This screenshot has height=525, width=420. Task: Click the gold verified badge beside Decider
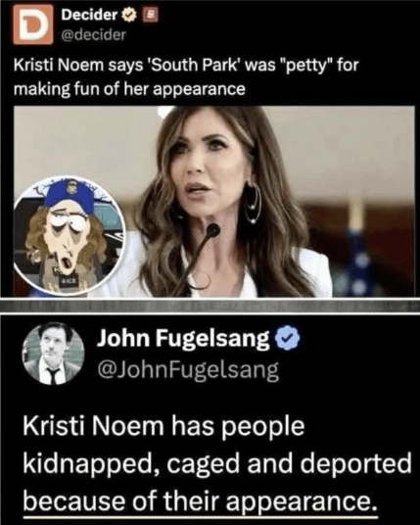pyautogui.click(x=129, y=15)
